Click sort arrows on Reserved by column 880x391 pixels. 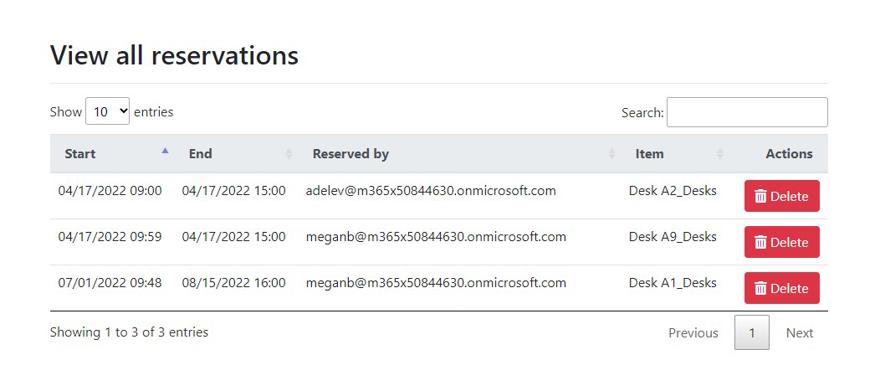[x=612, y=154]
